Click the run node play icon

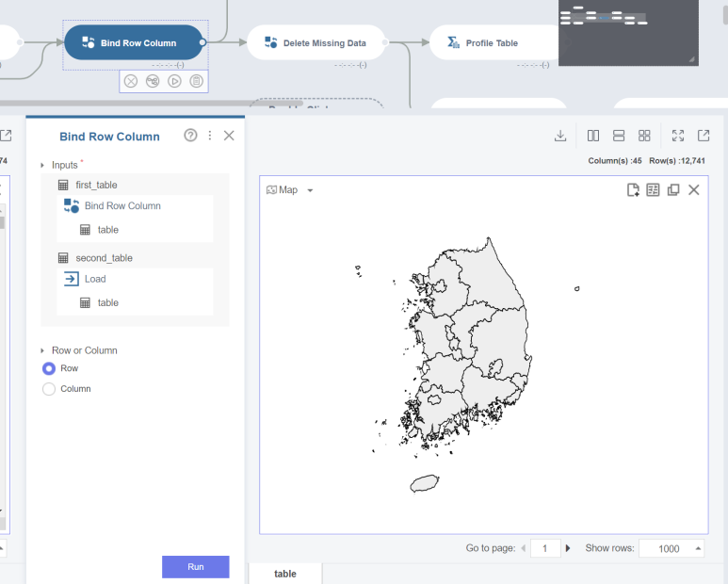(x=174, y=81)
